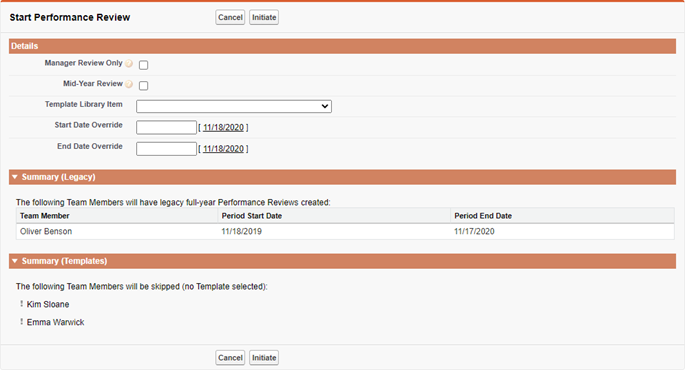Click the Details section header
Screen dimensions: 685x370
click(x=342, y=46)
